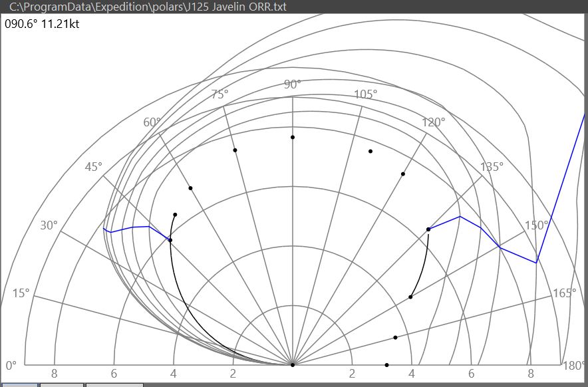Click the 150° angle label
The image size is (588, 387).
coord(536,225)
